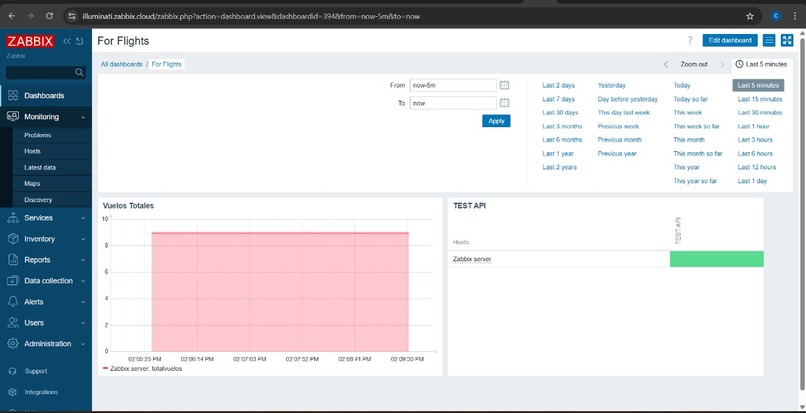Screen dimensions: 806x413
Task: Click the From time input field
Action: (x=453, y=85)
